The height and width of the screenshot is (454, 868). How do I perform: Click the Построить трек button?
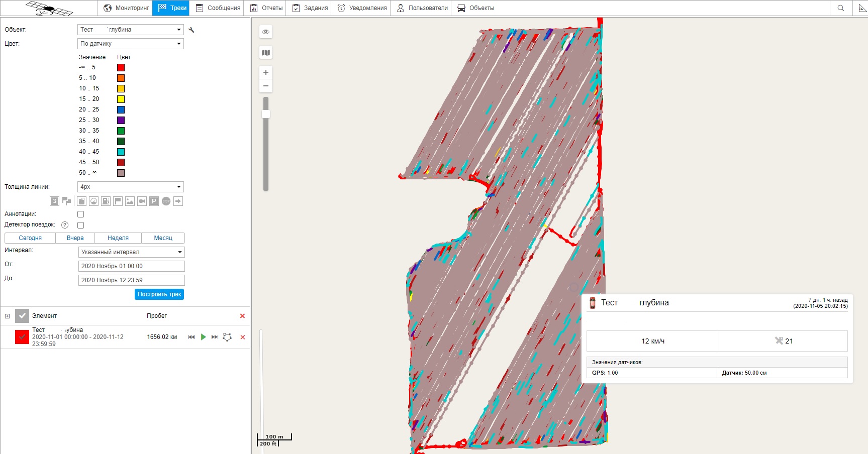[x=159, y=294]
